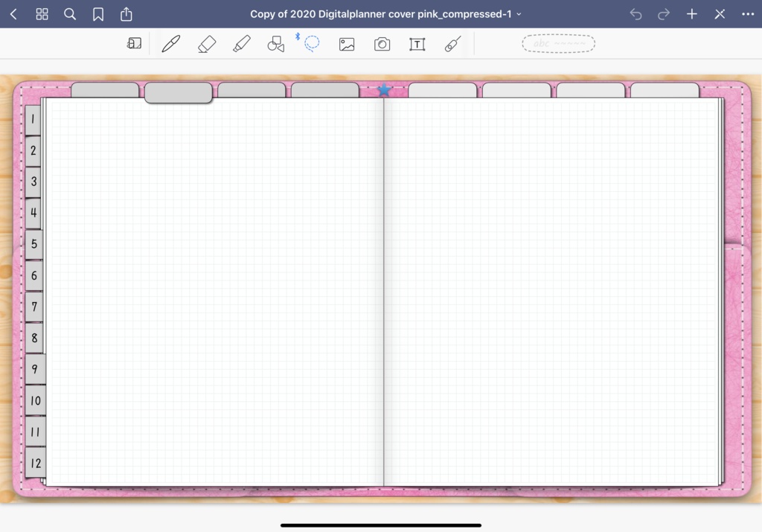
Task: Select the Shapes tool
Action: (276, 44)
